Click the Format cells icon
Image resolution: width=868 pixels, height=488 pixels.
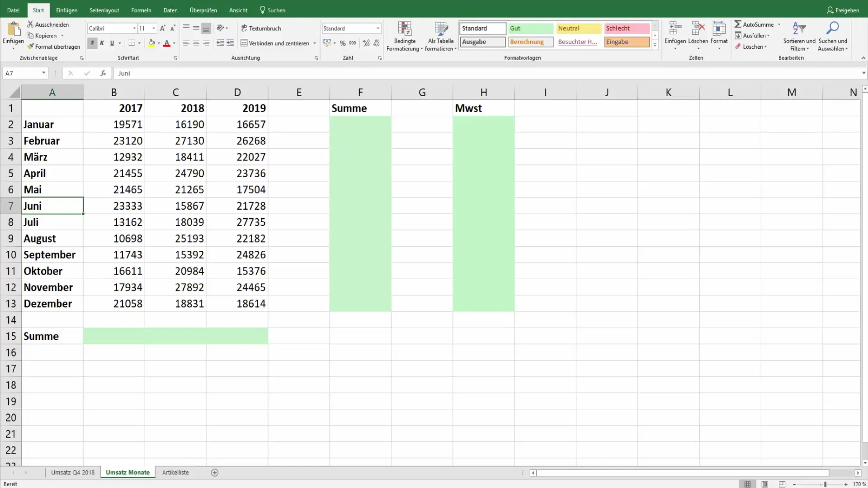click(x=719, y=28)
